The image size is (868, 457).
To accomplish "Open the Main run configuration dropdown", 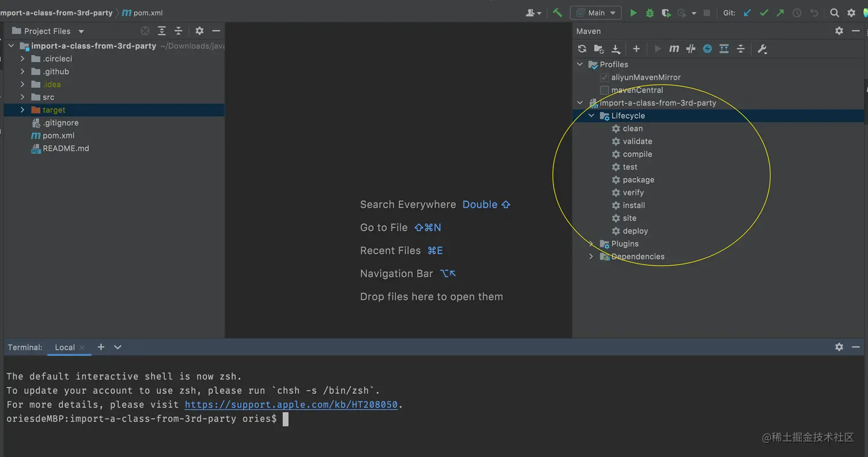I will (596, 13).
